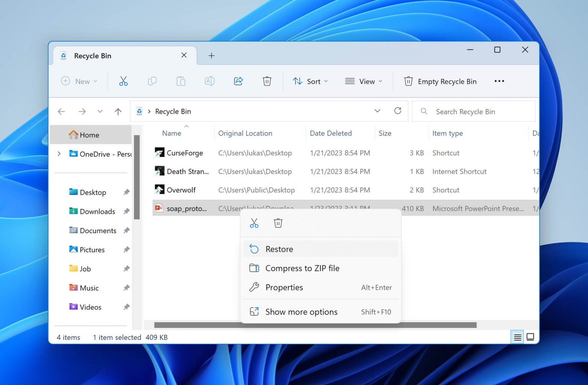Switch to details view using bottom-right toggle
The width and height of the screenshot is (588, 385).
click(x=517, y=337)
